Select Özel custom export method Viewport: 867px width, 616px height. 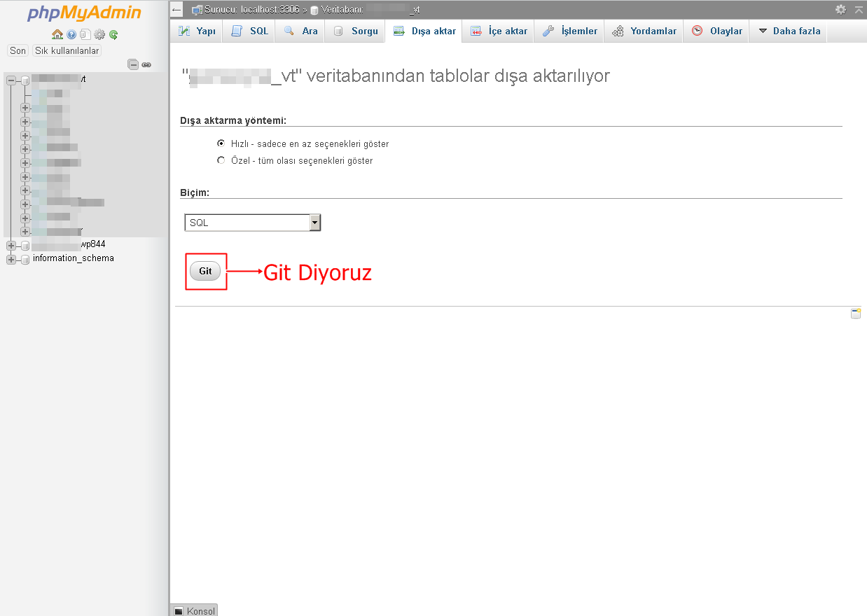tap(221, 160)
